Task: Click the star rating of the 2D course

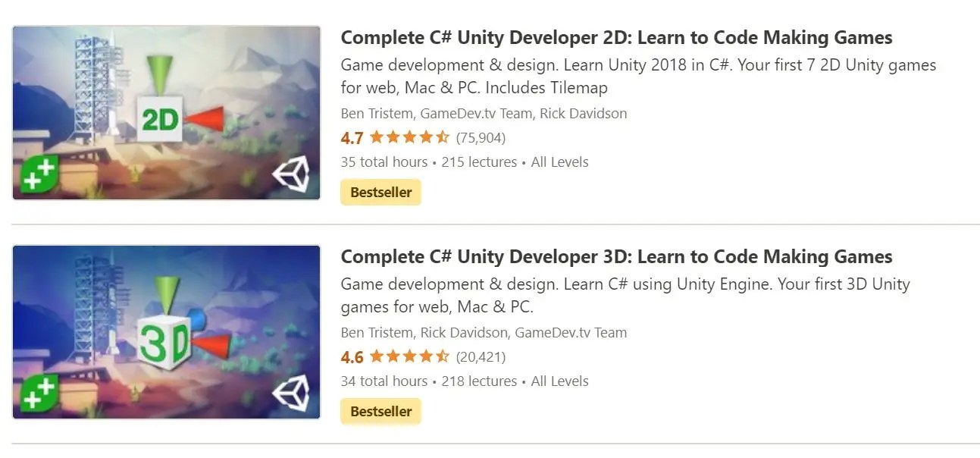Action: (407, 137)
